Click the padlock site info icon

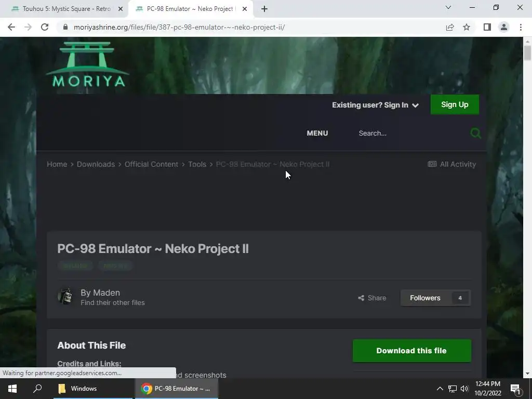[x=65, y=27]
